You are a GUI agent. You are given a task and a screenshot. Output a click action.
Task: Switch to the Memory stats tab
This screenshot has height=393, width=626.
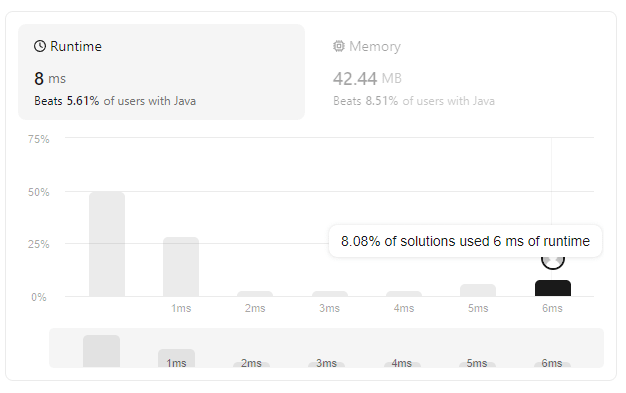[414, 72]
